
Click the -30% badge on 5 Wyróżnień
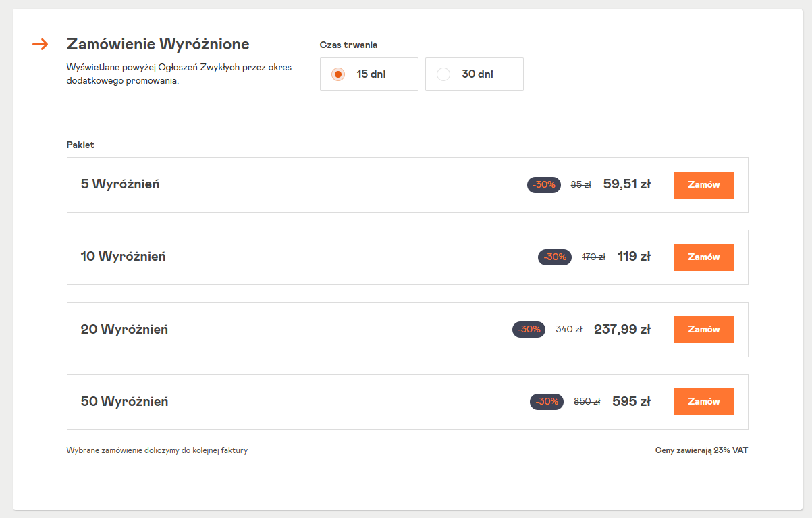tap(543, 185)
